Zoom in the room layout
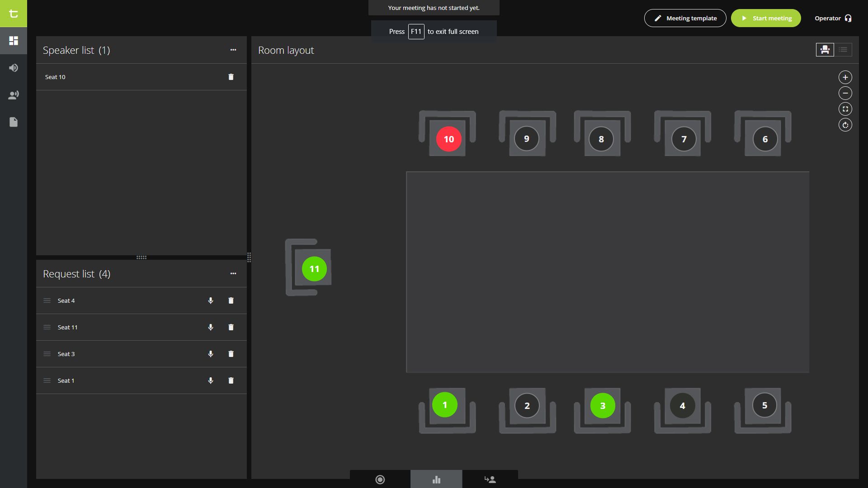Image resolution: width=868 pixels, height=488 pixels. pos(845,77)
